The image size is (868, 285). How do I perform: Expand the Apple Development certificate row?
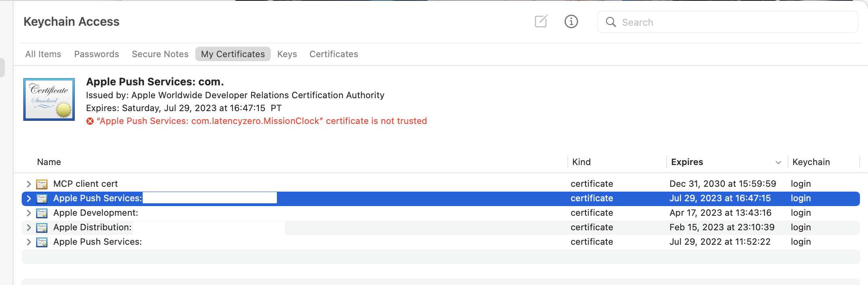[x=29, y=213]
